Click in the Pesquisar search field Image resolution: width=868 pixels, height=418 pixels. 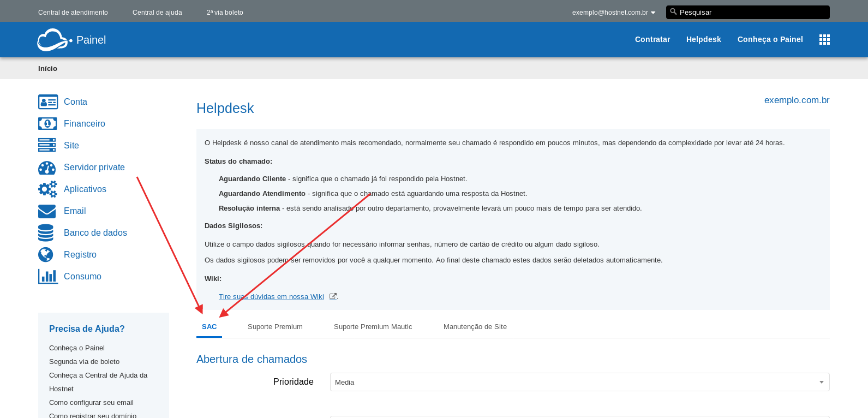752,13
